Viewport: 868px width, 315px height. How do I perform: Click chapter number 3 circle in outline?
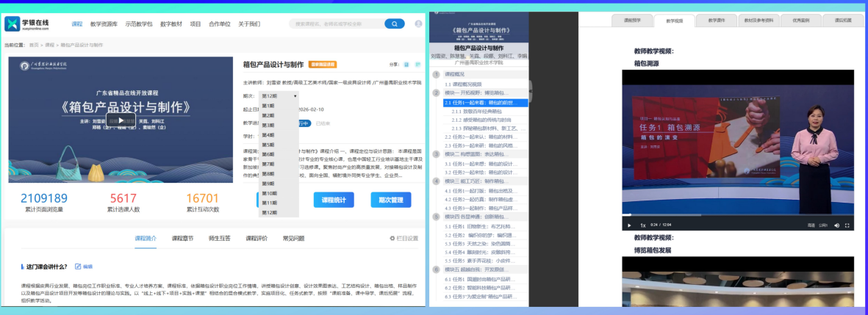tap(437, 153)
